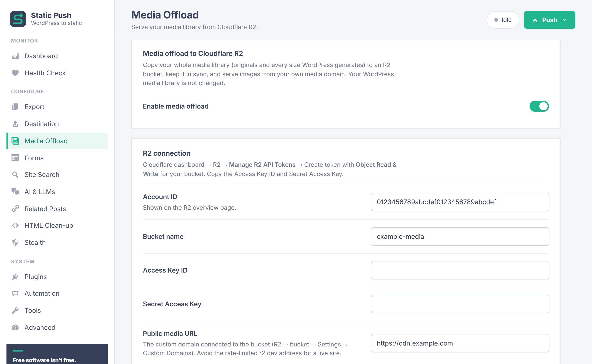This screenshot has height=364, width=592.
Task: Open the Site Search menu item
Action: 57,175
